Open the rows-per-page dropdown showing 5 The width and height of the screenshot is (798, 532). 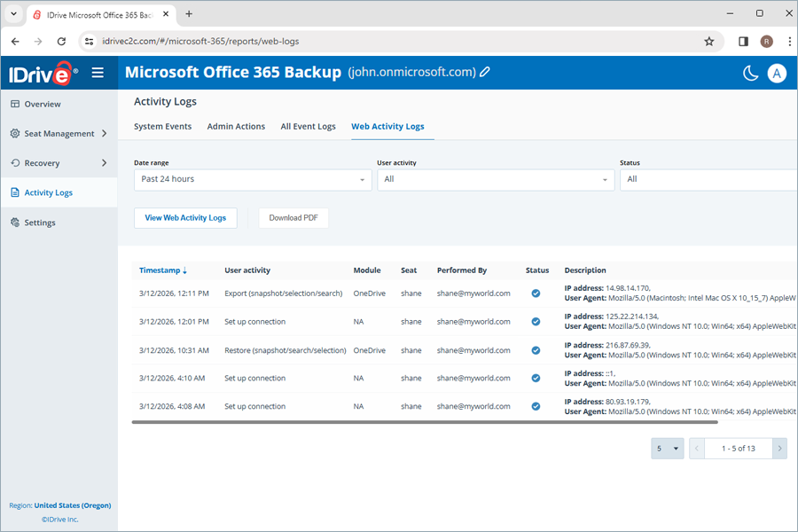(667, 449)
